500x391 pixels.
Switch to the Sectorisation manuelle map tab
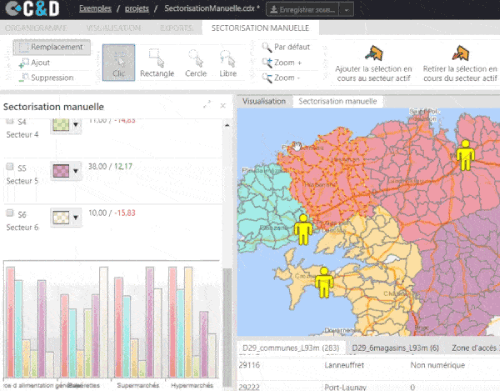coord(338,101)
